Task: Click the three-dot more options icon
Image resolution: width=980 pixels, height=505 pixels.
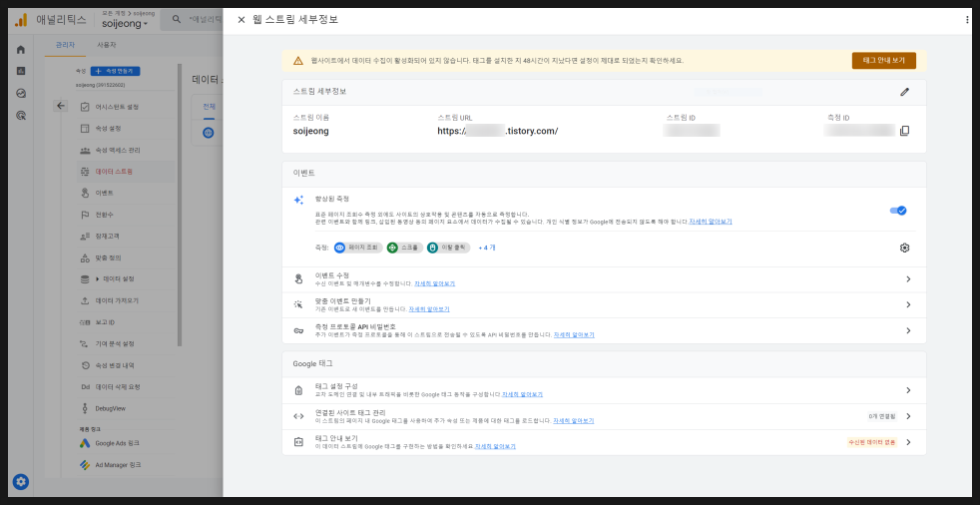Action: (966, 19)
